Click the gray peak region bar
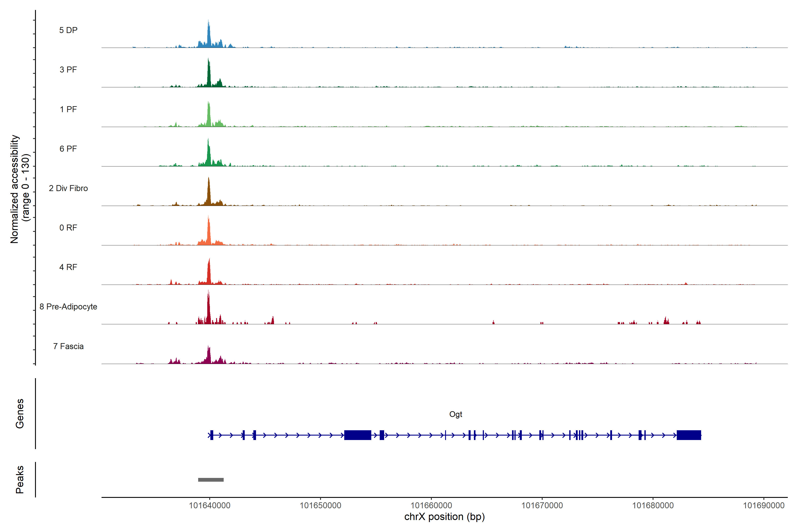Image resolution: width=798 pixels, height=532 pixels. 211,480
